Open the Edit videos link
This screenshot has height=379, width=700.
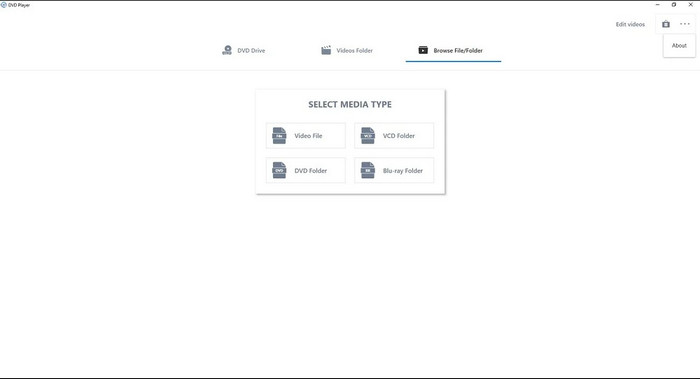[x=630, y=25]
